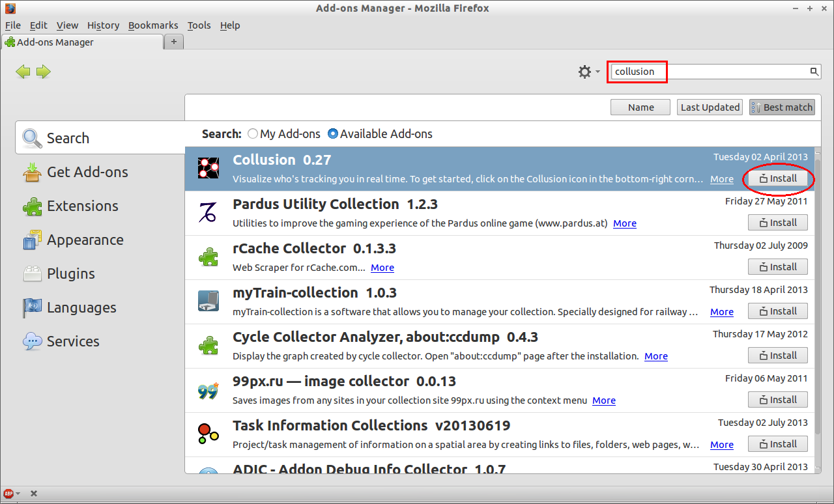This screenshot has width=834, height=504.
Task: Open the Adblock Plus dropdown arrow
Action: [18, 494]
